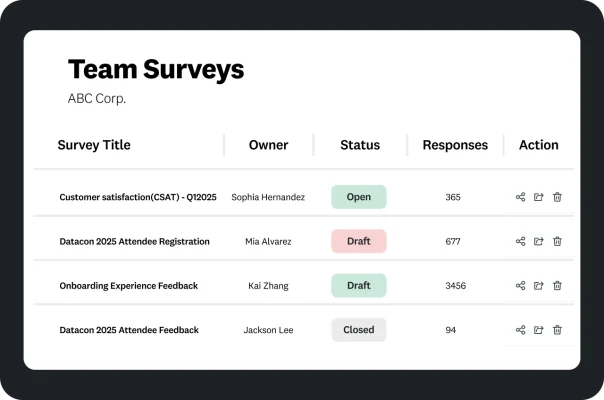This screenshot has width=604, height=400.
Task: Click the 677 responses count
Action: pyautogui.click(x=453, y=241)
